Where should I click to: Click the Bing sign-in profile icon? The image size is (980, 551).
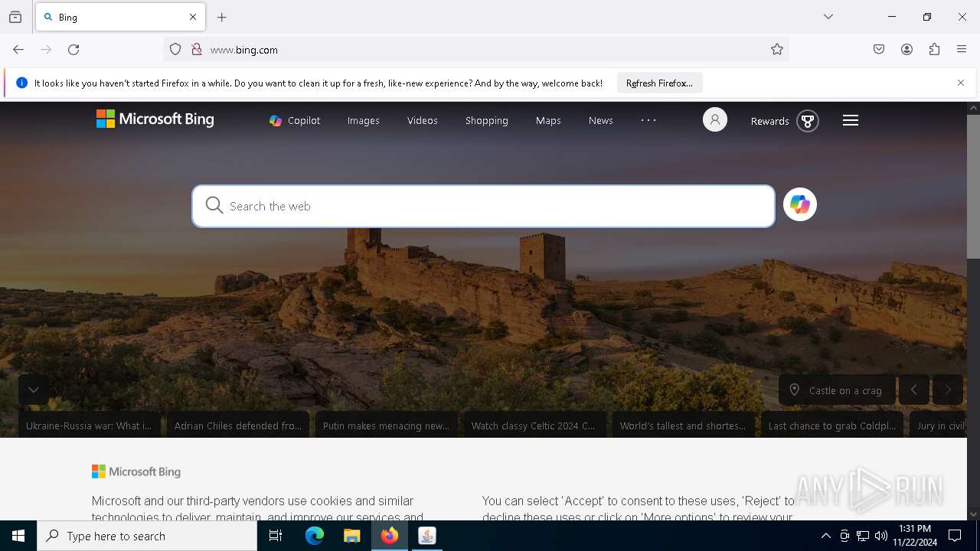click(x=715, y=120)
